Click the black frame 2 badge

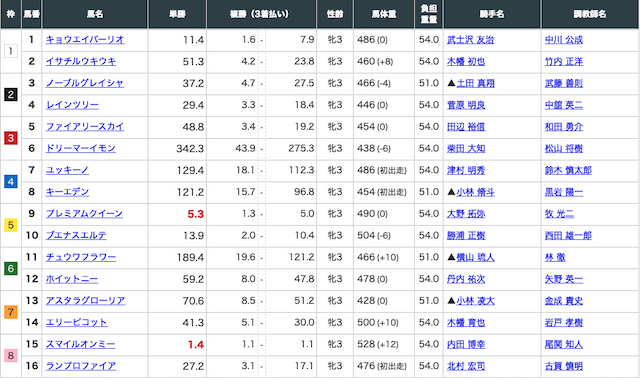click(11, 95)
